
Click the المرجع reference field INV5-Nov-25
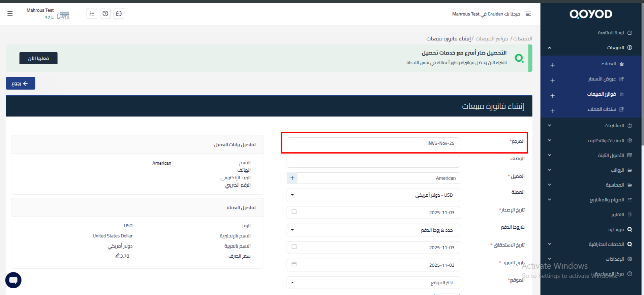(x=373, y=143)
